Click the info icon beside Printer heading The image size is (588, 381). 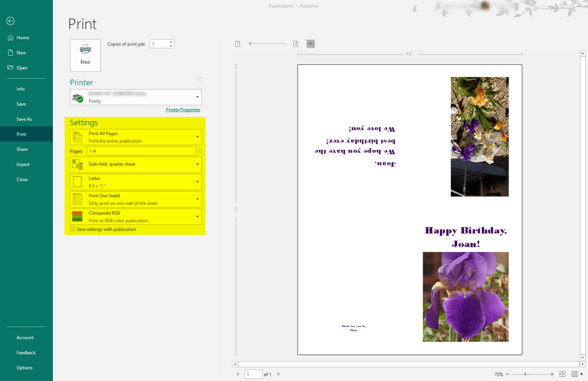pyautogui.click(x=199, y=80)
